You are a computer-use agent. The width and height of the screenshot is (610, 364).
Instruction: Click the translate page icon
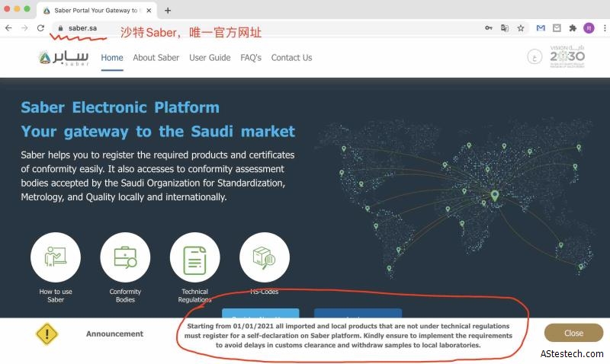[x=505, y=28]
